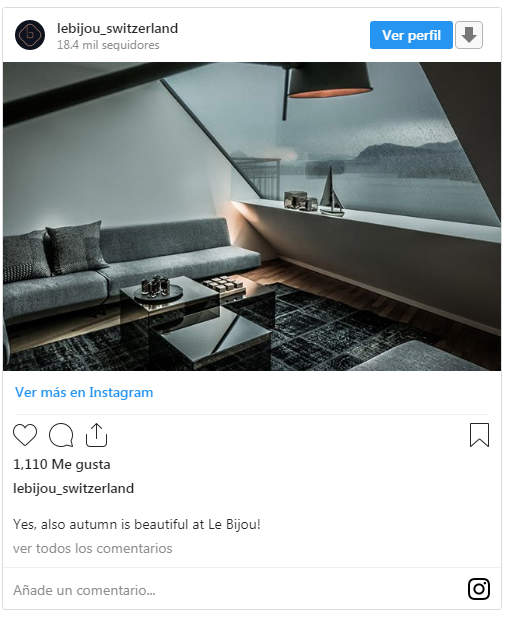Open lebijou_switzerland username in the header
The width and height of the screenshot is (516, 618).
tap(117, 28)
